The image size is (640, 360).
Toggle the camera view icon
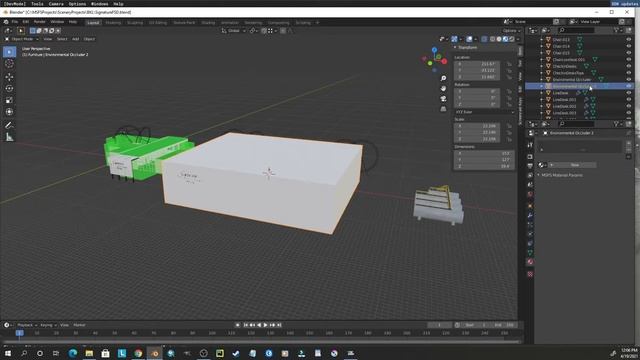click(443, 98)
